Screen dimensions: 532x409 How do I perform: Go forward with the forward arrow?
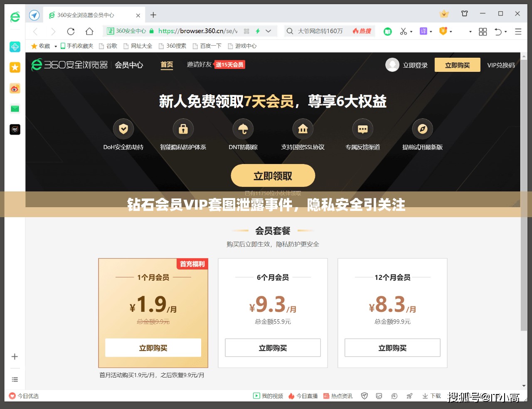pyautogui.click(x=53, y=32)
